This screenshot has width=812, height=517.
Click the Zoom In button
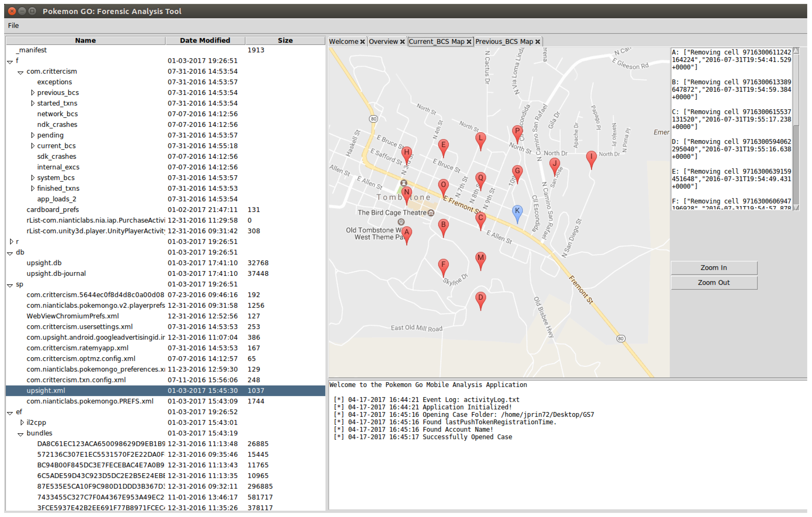coord(714,268)
